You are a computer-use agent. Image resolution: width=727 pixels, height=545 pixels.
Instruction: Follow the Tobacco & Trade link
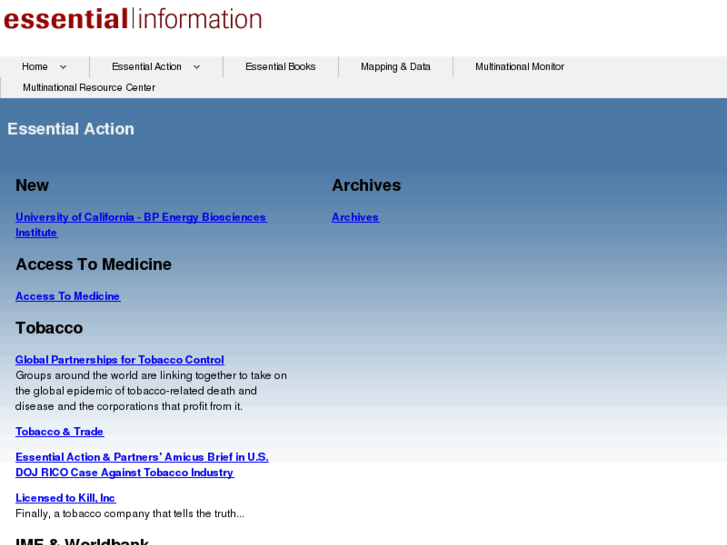60,431
